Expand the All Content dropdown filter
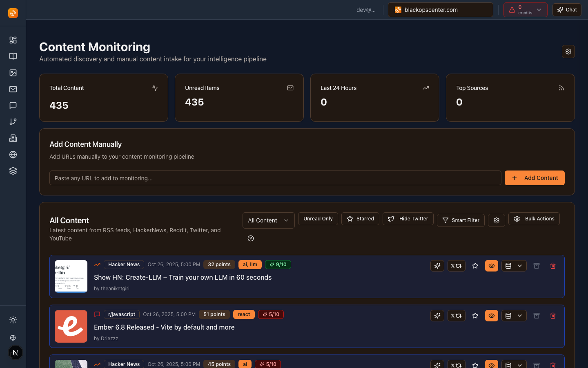The image size is (588, 368). 268,220
